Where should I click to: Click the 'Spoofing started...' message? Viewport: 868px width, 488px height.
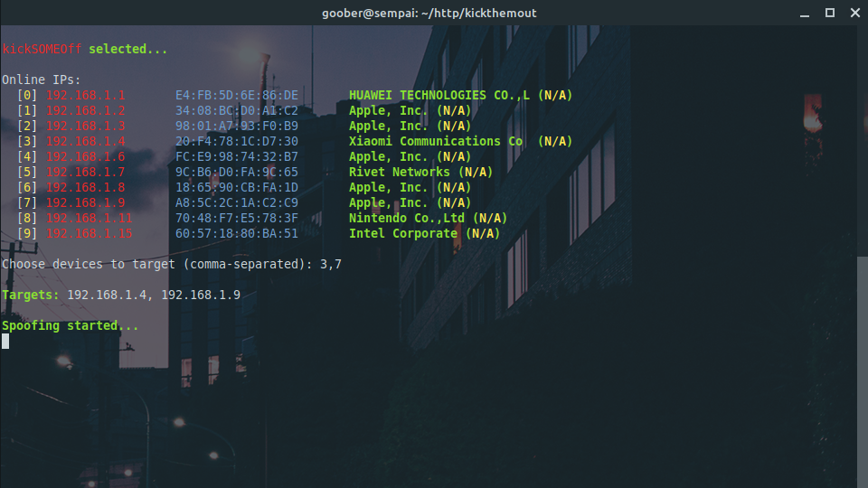click(70, 325)
